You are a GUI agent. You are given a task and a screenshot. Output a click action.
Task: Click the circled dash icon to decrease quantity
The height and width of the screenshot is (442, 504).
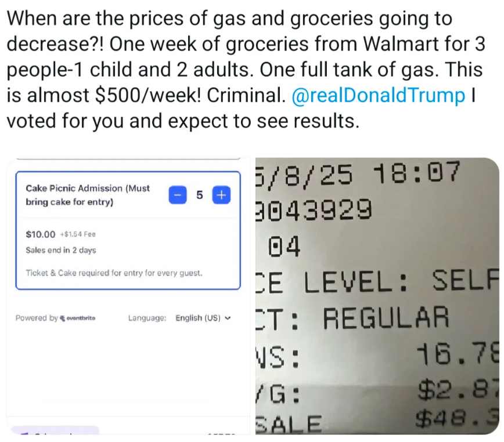click(177, 195)
